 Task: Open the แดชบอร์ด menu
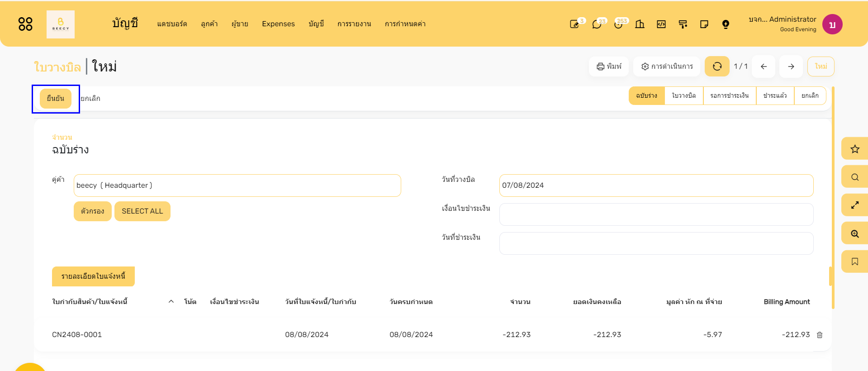172,24
